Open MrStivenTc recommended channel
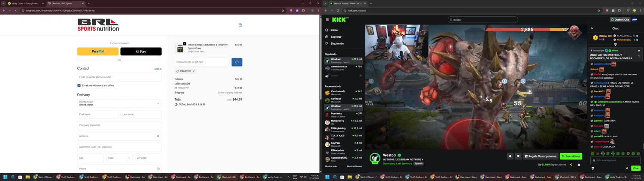This screenshot has width=644, height=181. [343, 122]
